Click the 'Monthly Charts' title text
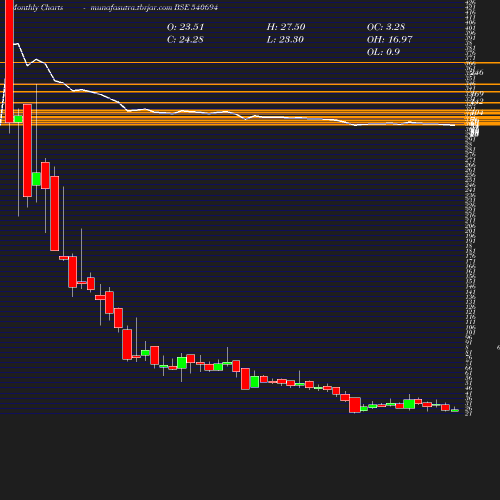 point(37,8)
